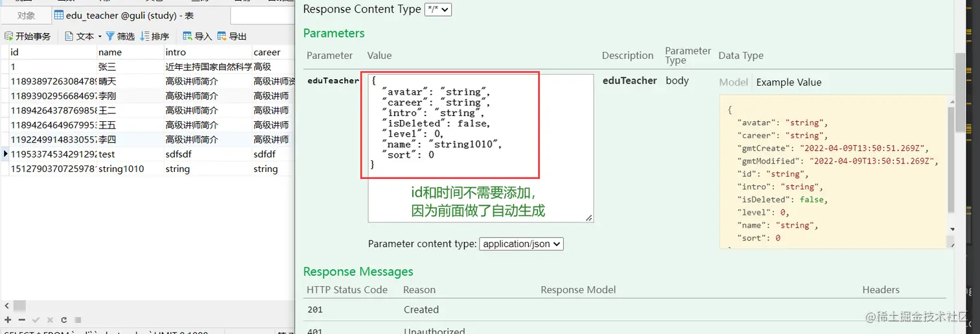The width and height of the screenshot is (980, 334).
Task: Click the Data Type column header
Action: pos(741,56)
